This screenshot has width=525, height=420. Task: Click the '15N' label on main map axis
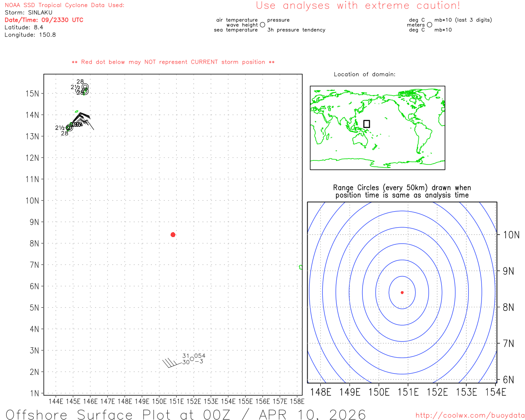tap(32, 94)
